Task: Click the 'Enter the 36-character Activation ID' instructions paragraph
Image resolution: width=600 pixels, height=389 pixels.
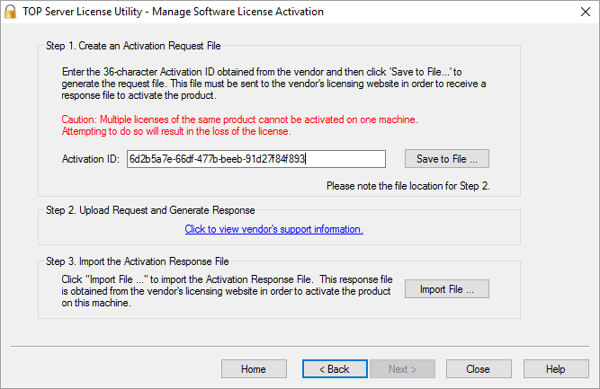Action: click(x=274, y=83)
